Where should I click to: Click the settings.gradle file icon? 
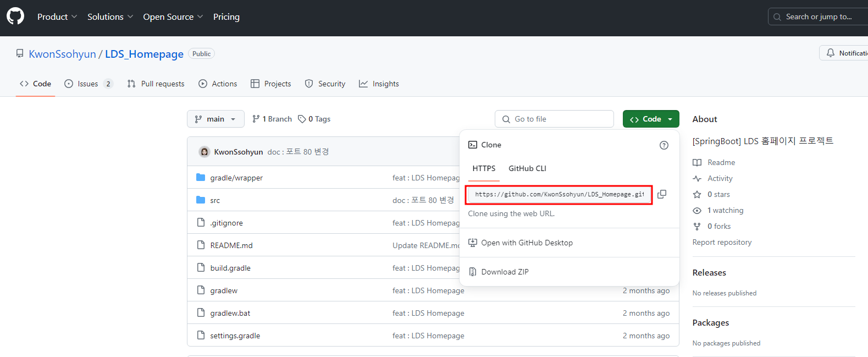click(x=201, y=335)
